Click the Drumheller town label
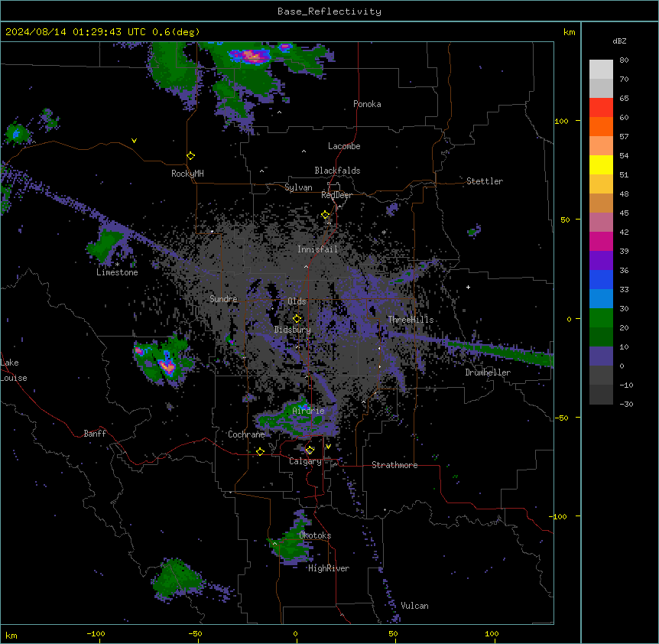The width and height of the screenshot is (659, 644). pyautogui.click(x=488, y=372)
